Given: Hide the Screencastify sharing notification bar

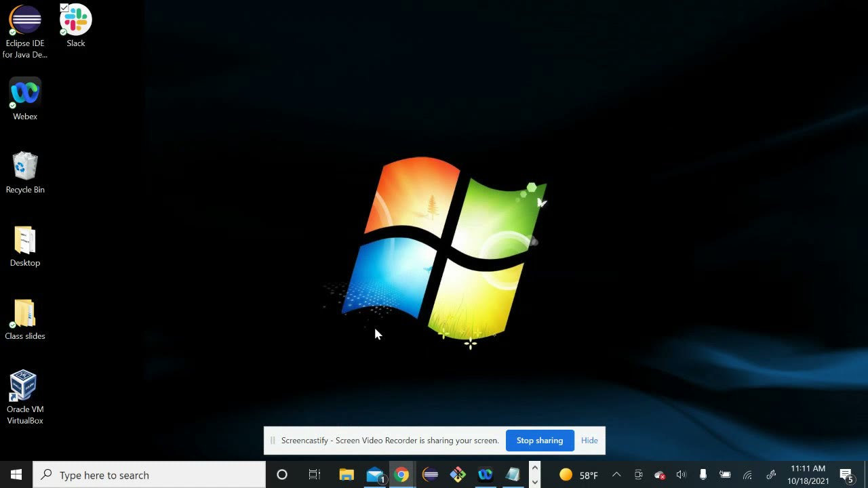Looking at the screenshot, I should (589, 441).
